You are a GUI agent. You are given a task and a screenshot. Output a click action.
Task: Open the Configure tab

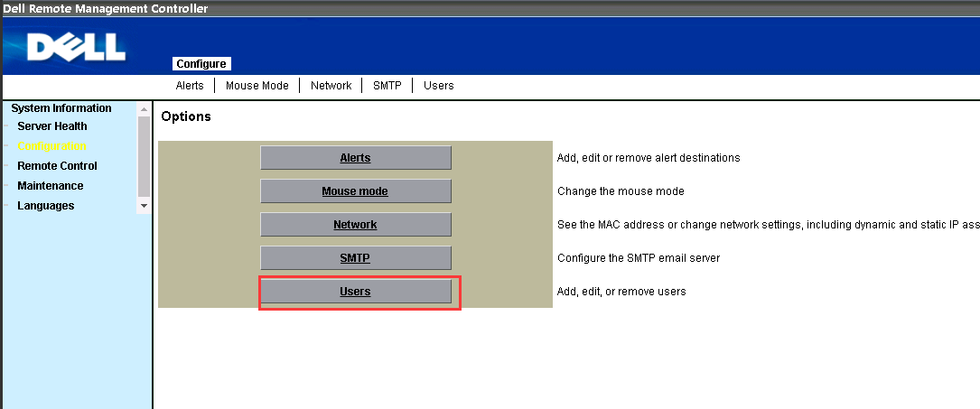(x=201, y=64)
